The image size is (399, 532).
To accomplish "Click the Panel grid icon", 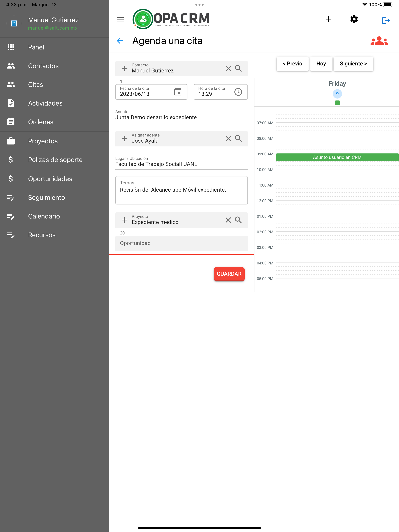I will pos(11,47).
